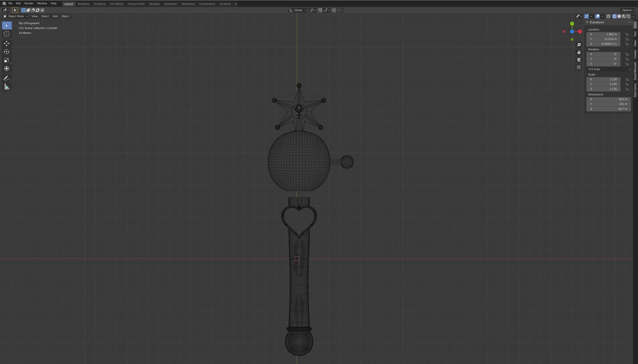
Task: Open the XYZ Euler rotation mode dropdown
Action: point(609,69)
